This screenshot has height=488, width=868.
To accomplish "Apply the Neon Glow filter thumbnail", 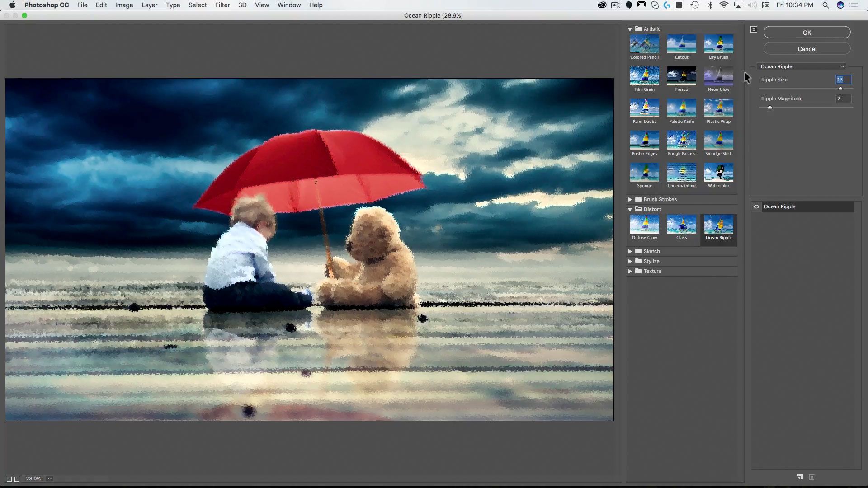I will coord(718,76).
